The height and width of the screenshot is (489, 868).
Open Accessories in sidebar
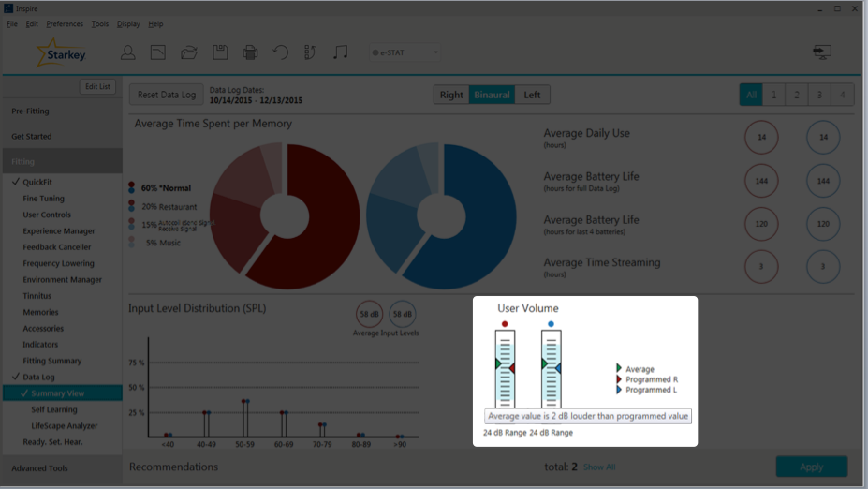tap(43, 329)
